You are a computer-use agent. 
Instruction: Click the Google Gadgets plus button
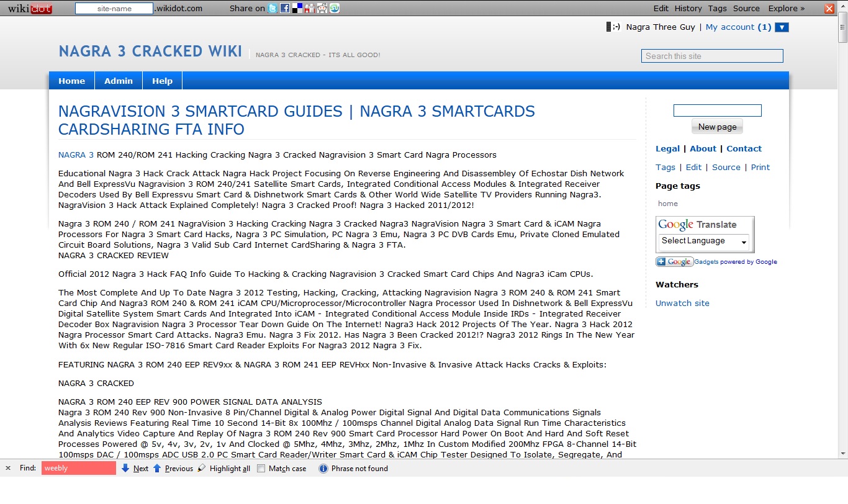[674, 262]
